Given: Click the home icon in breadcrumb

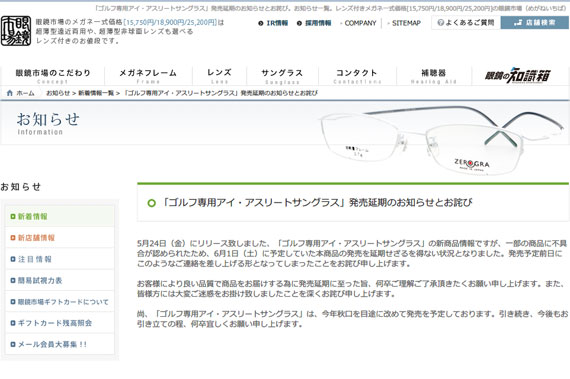Looking at the screenshot, I should click(x=10, y=93).
